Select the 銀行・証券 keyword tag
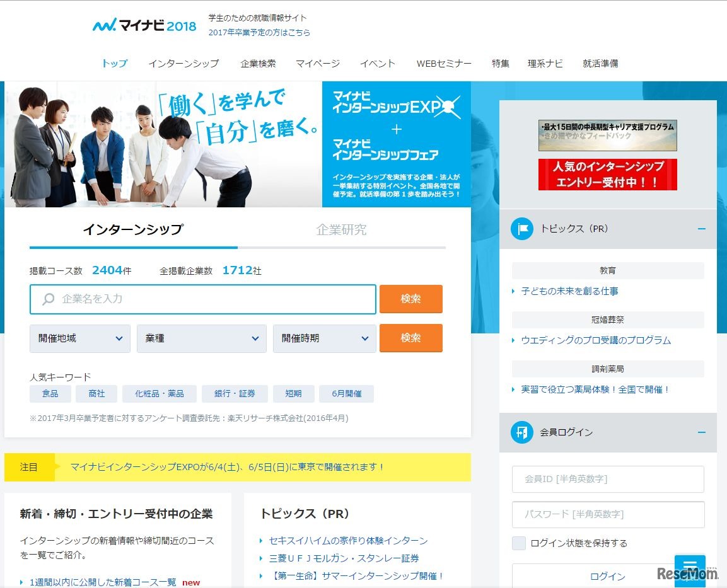 click(x=235, y=394)
